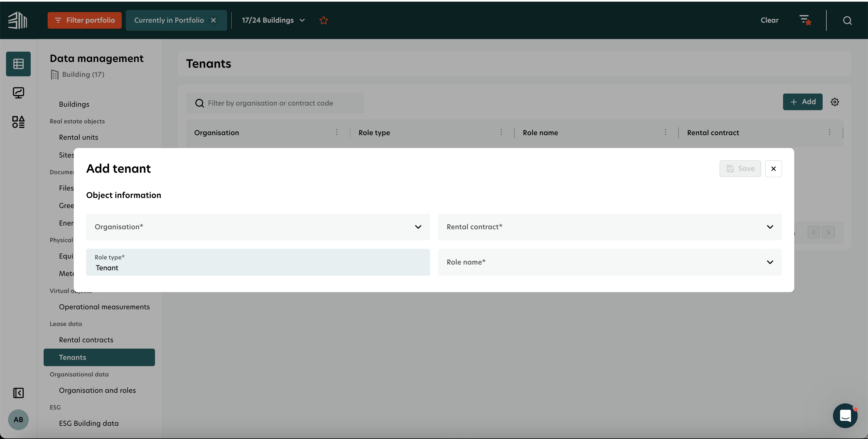
Task: Remove the Currently in Portfolio filter
Action: click(x=213, y=20)
